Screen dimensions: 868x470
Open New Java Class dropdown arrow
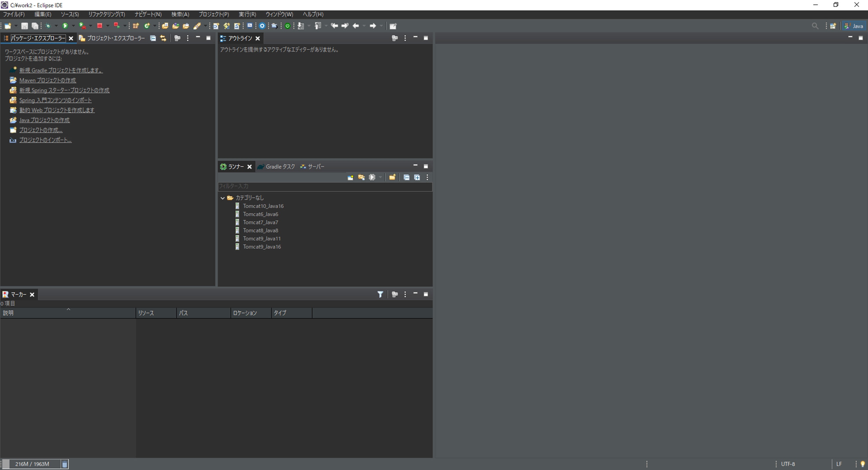pyautogui.click(x=155, y=26)
